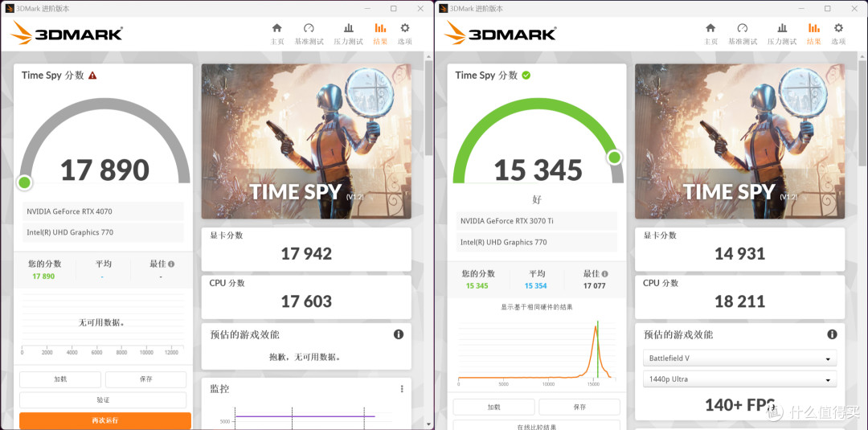Screen dimensions: 868x430
Task: Open Benchmarks tab in left 3DMark window
Action: coord(309,34)
